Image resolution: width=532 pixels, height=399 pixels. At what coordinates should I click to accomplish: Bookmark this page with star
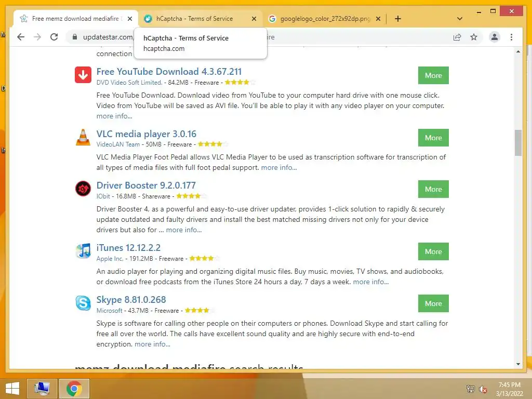pyautogui.click(x=474, y=37)
